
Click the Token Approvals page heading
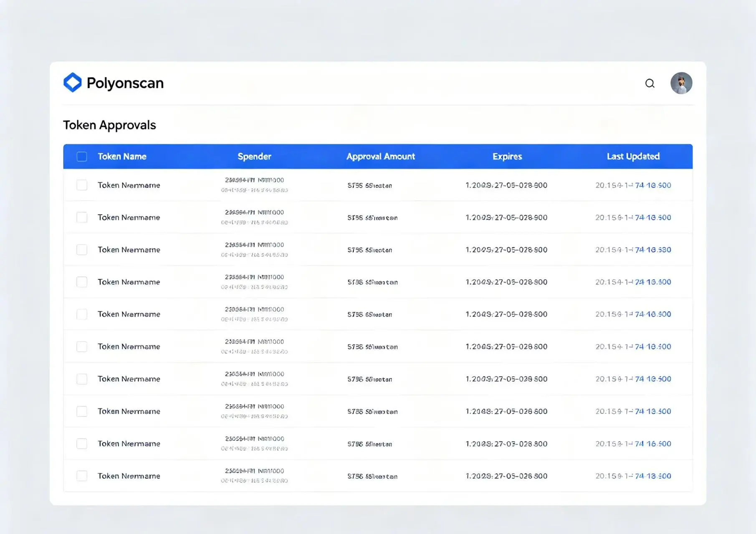click(109, 125)
